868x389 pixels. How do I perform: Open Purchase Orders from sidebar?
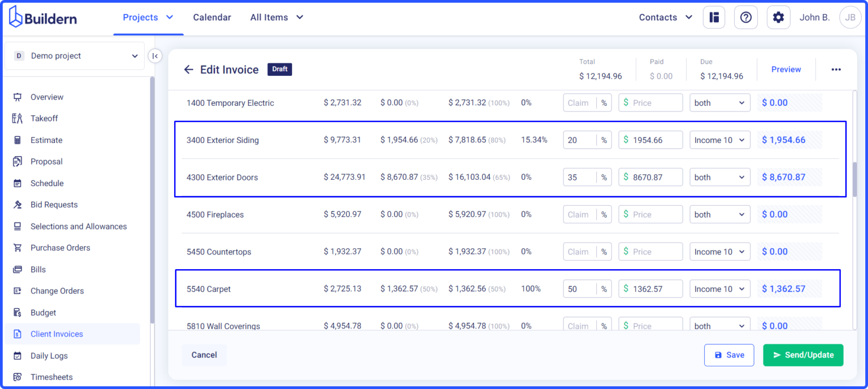pos(60,248)
